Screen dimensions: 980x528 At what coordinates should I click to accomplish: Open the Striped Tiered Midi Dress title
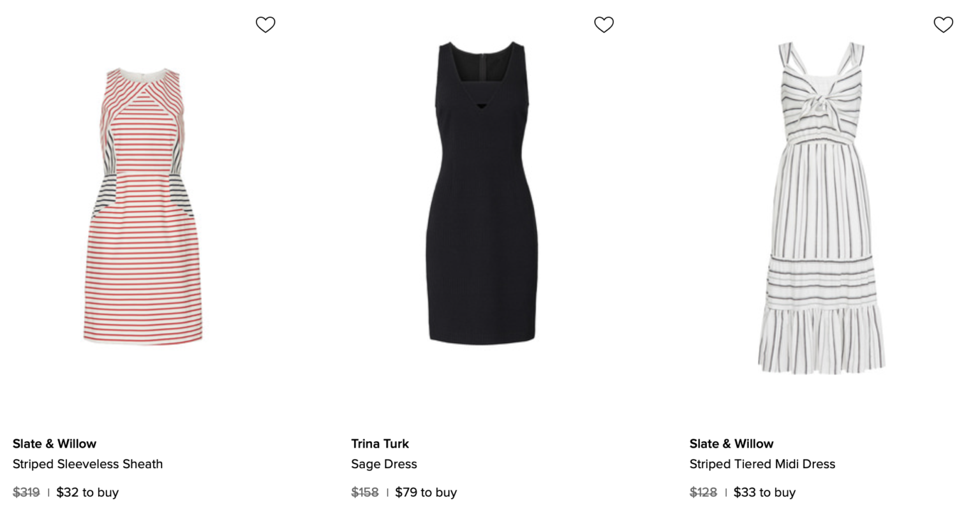[x=762, y=464]
